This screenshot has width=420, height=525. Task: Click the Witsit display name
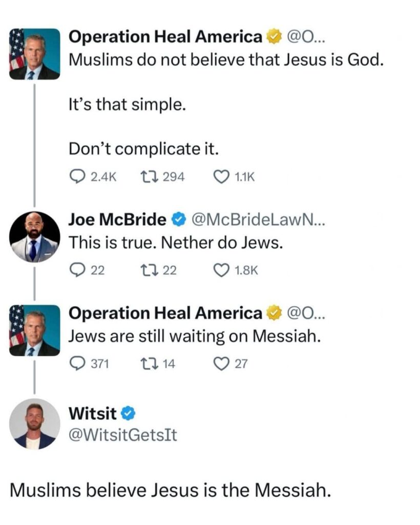92,413
